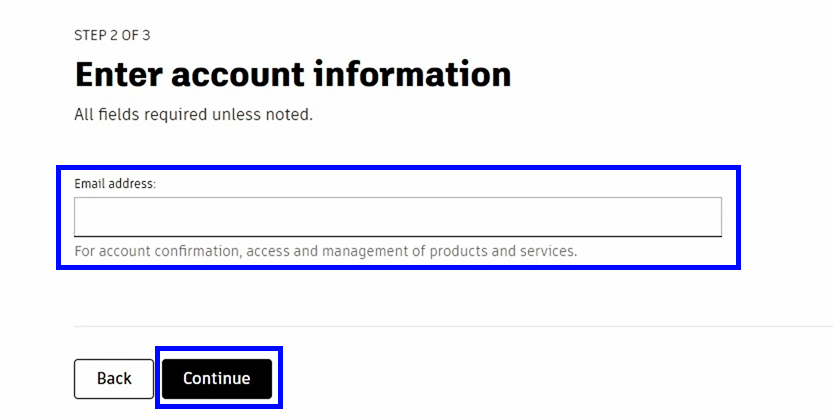The width and height of the screenshot is (833, 419).
Task: Click the "Continue" label on the button
Action: coord(217,379)
